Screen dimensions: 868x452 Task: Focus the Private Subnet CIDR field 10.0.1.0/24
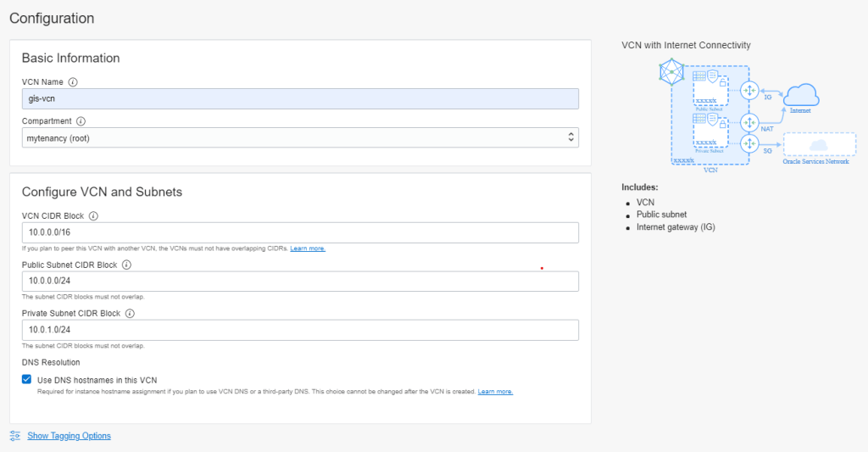tap(300, 330)
